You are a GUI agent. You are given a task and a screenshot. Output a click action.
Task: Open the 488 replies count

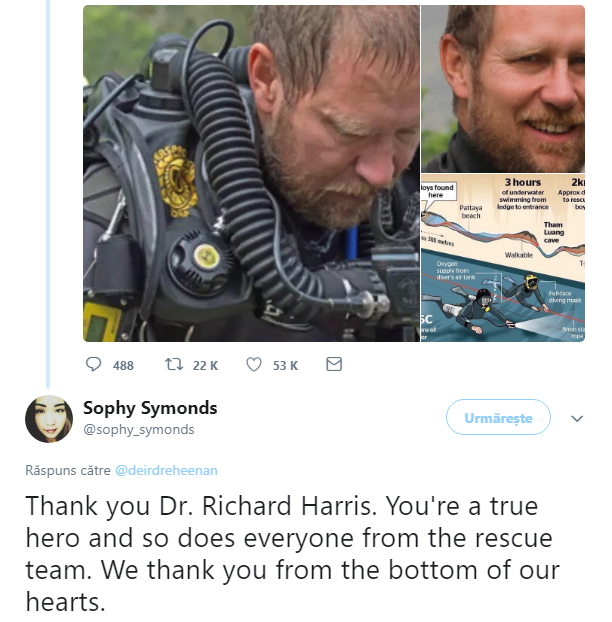pos(123,365)
